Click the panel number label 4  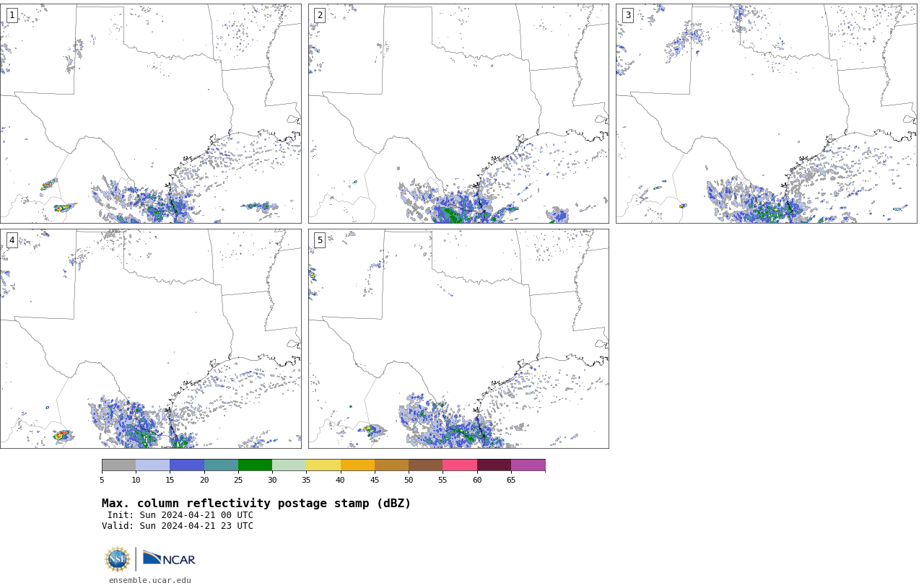(x=12, y=240)
